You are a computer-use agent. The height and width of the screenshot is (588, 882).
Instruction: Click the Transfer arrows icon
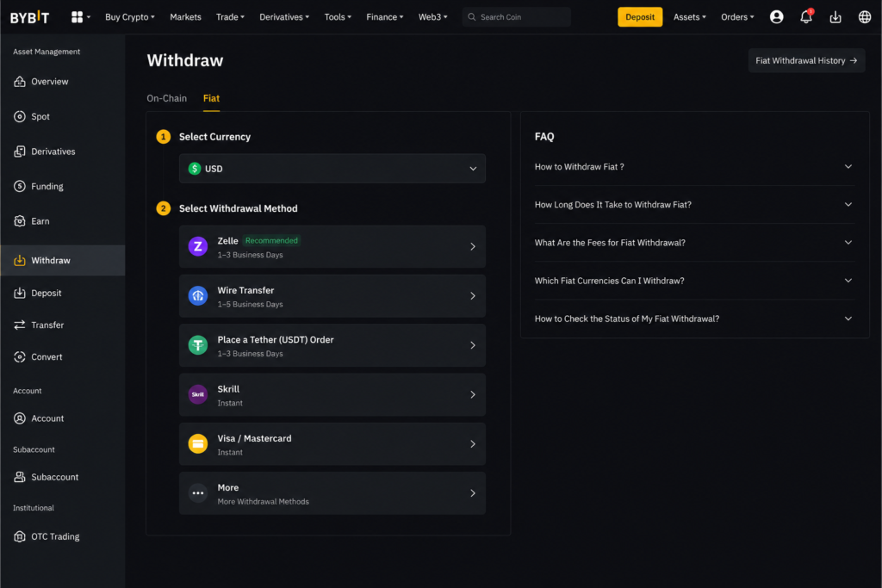click(x=20, y=325)
